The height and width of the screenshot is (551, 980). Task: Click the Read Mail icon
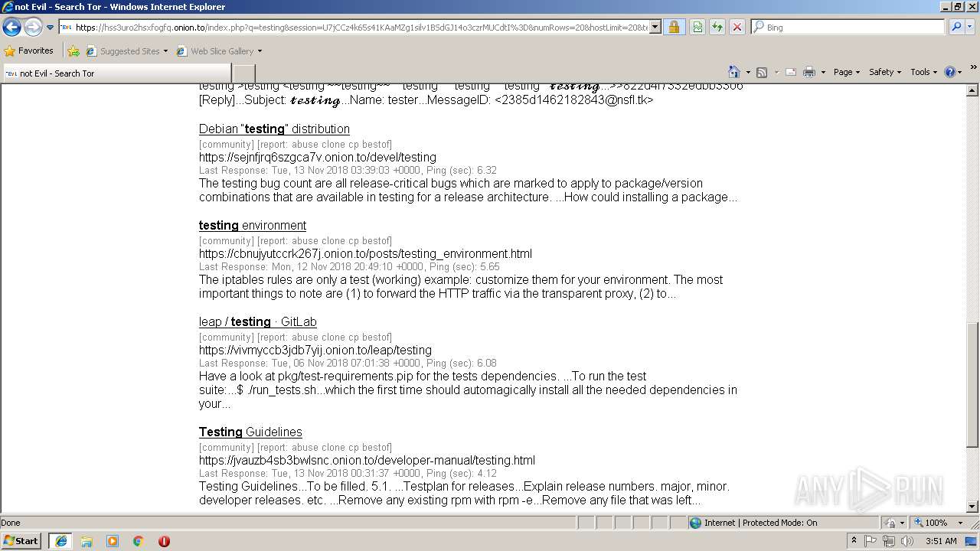pyautogui.click(x=791, y=72)
